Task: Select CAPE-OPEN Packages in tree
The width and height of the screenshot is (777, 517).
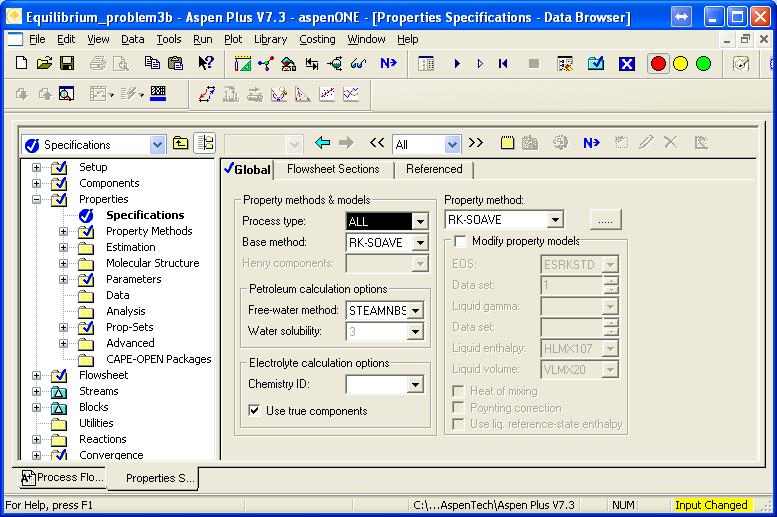Action: pyautogui.click(x=159, y=359)
